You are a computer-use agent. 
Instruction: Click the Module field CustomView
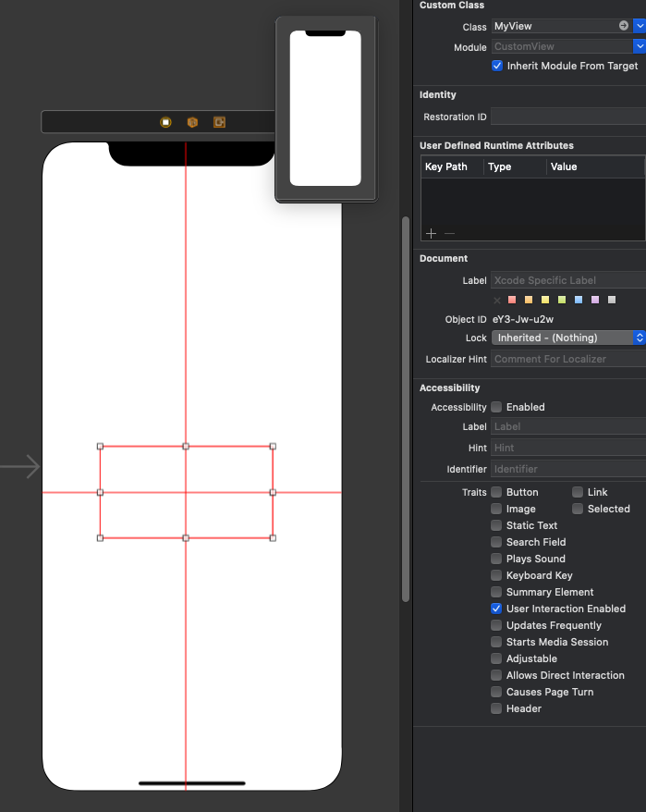(x=562, y=46)
